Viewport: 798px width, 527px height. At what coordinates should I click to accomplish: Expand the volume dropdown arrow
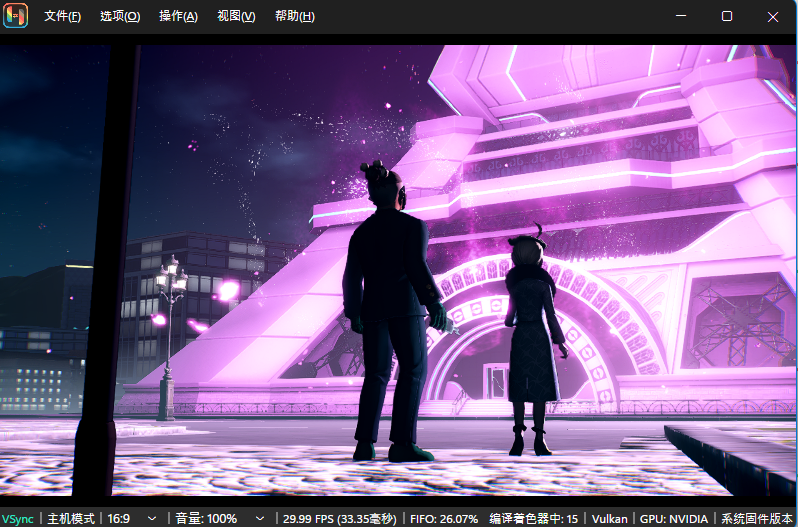[x=260, y=518]
